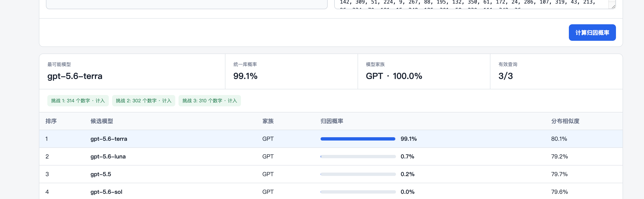
Task: Click the 排序 column header
Action: click(51, 121)
